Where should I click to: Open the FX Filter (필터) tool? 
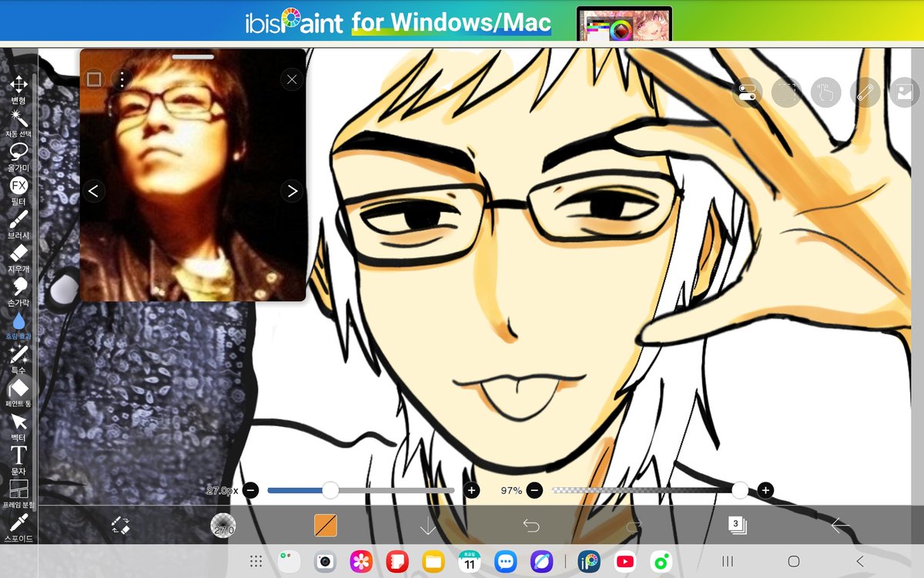(x=18, y=190)
